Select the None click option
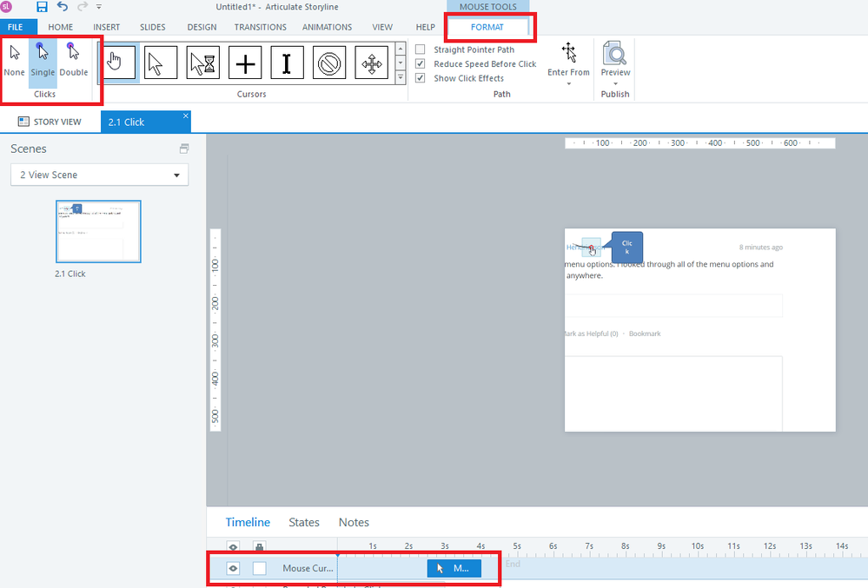This screenshot has width=868, height=588. click(15, 61)
